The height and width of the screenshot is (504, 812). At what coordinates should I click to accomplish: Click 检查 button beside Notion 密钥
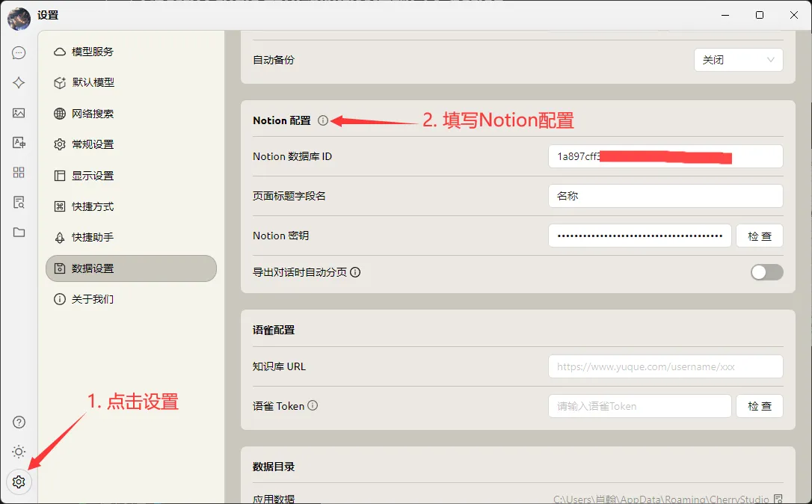pyautogui.click(x=760, y=236)
